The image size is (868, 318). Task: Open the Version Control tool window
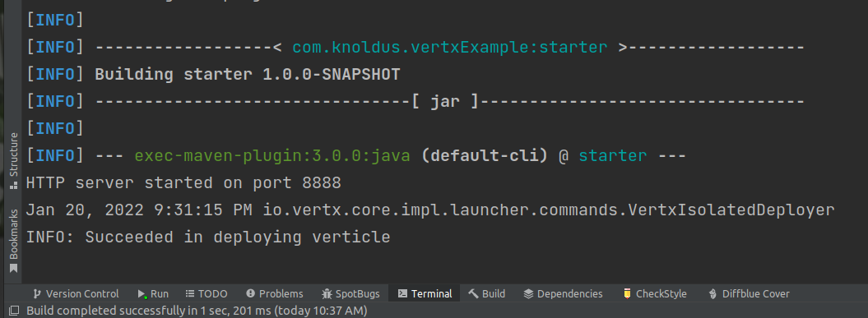[x=76, y=293]
